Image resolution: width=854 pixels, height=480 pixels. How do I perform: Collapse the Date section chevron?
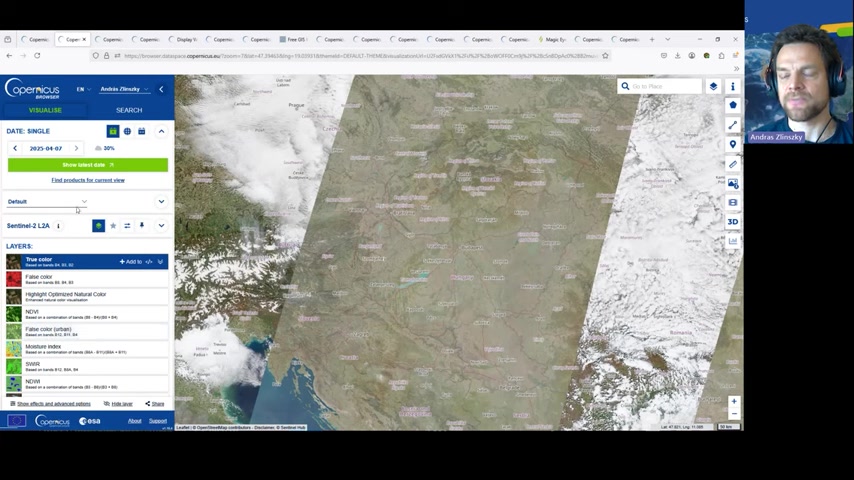point(161,131)
